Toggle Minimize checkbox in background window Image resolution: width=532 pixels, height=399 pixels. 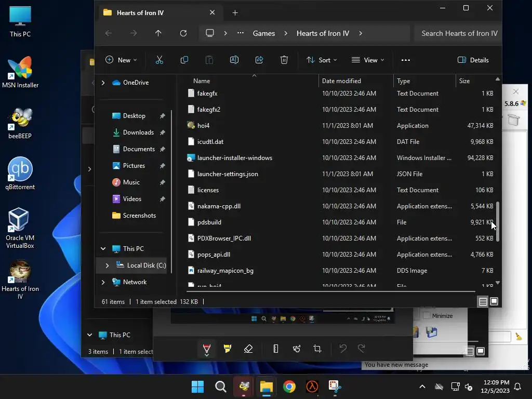click(x=426, y=315)
